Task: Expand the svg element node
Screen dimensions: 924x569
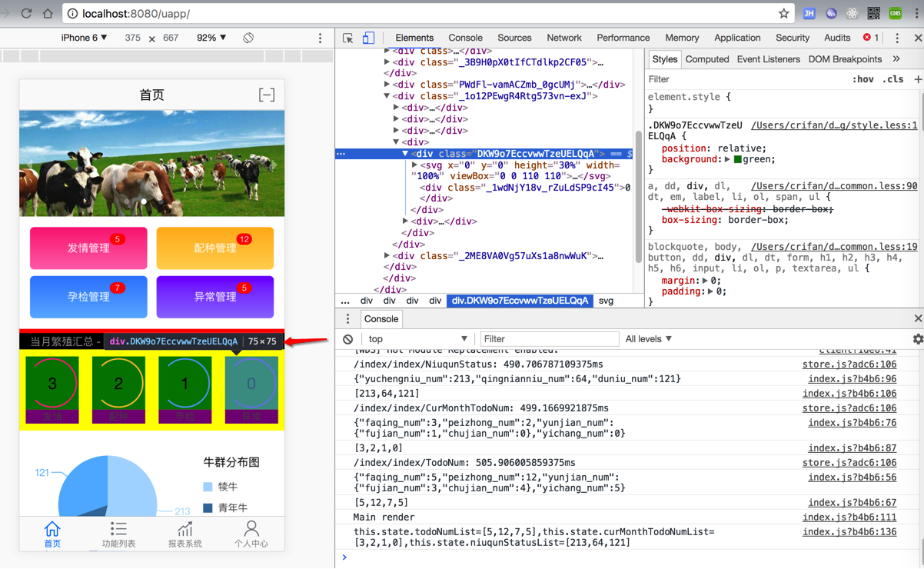Action: click(x=414, y=165)
